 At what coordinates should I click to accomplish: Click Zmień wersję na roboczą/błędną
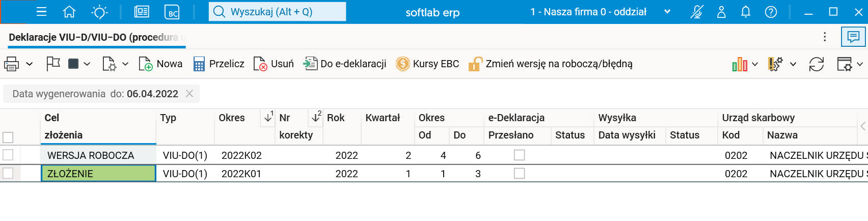pos(551,64)
